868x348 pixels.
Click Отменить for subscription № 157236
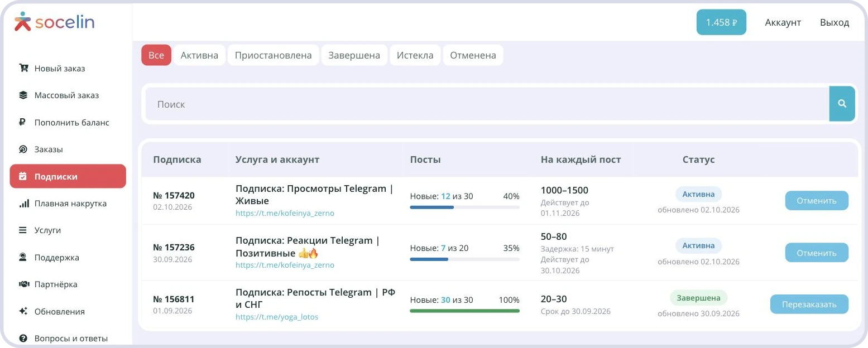pos(817,253)
